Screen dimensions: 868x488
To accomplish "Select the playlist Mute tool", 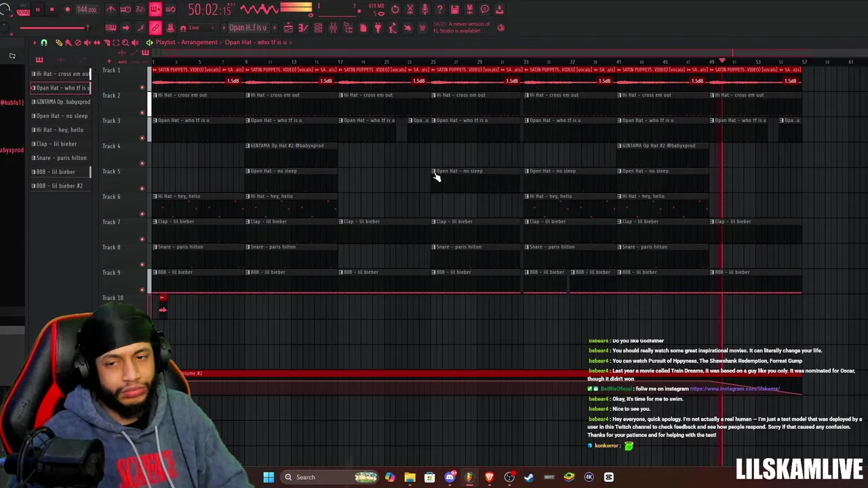I will coord(87,43).
